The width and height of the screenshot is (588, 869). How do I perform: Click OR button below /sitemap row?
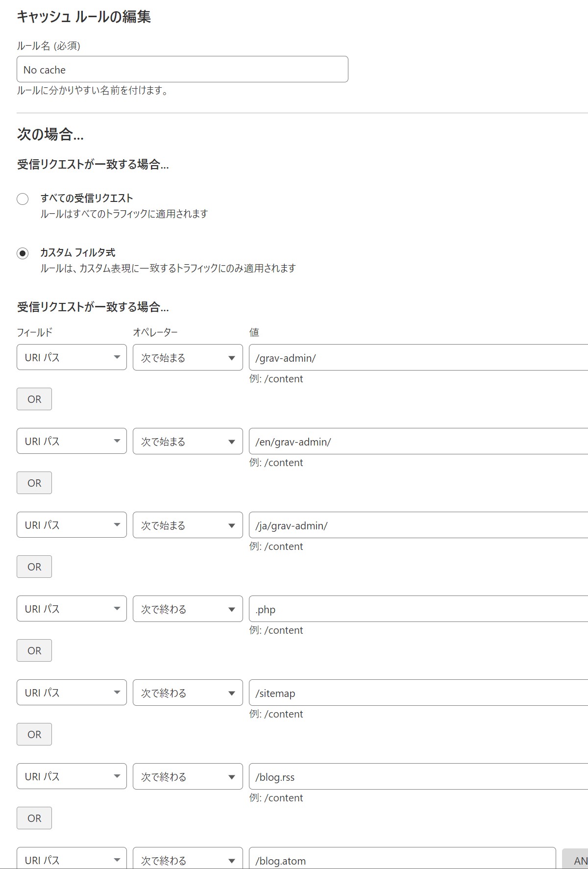[x=34, y=734]
